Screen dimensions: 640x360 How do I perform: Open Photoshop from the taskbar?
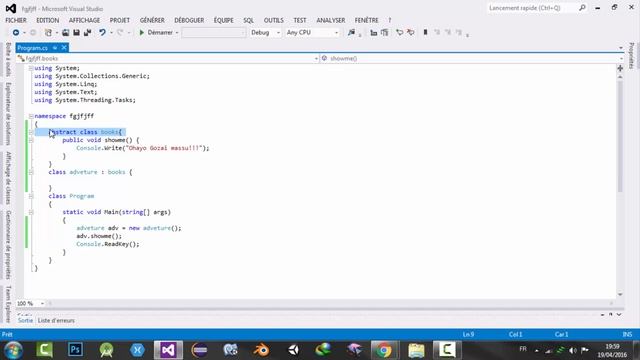click(75, 350)
